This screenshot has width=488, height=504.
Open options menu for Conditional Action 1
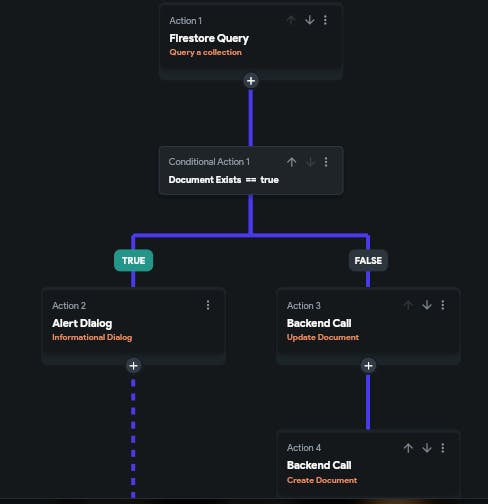326,162
